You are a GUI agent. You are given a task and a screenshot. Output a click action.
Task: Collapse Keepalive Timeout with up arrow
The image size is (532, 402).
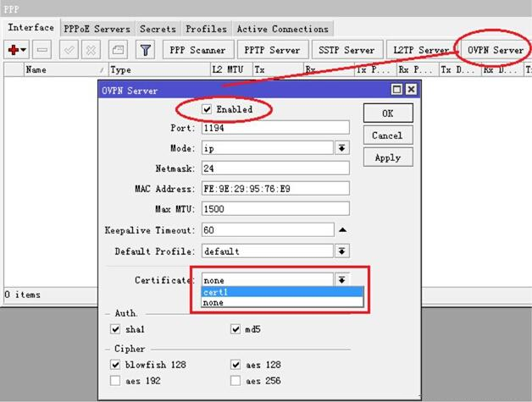tap(342, 230)
